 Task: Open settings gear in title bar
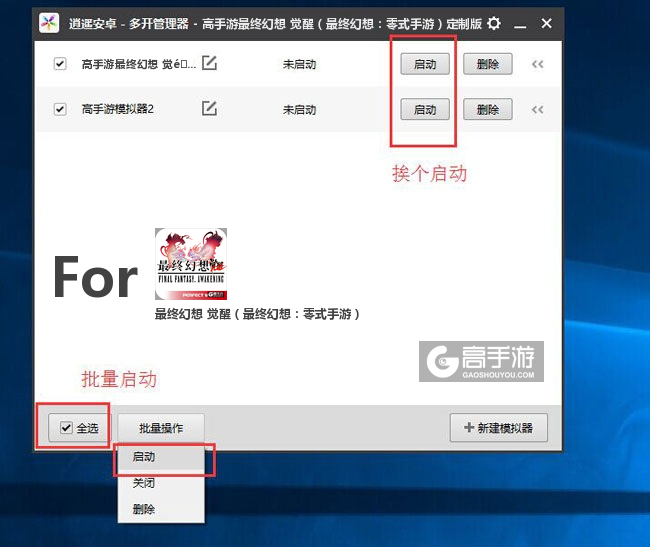tap(493, 23)
